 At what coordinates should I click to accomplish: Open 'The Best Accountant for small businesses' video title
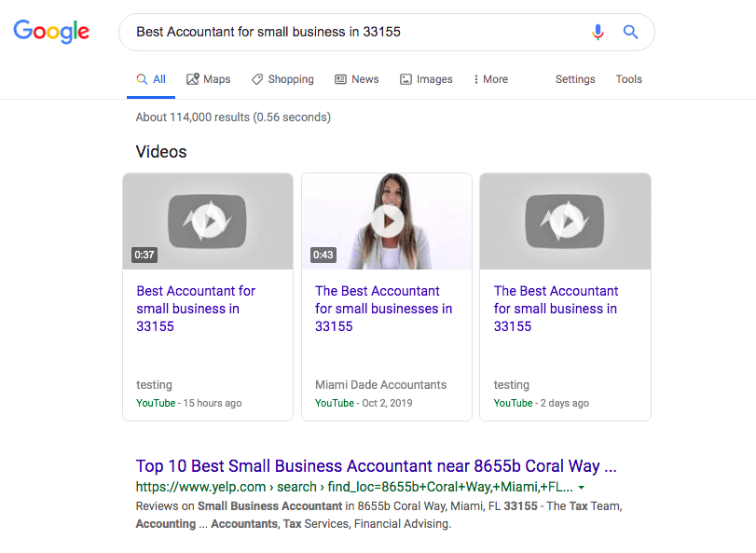click(x=383, y=309)
